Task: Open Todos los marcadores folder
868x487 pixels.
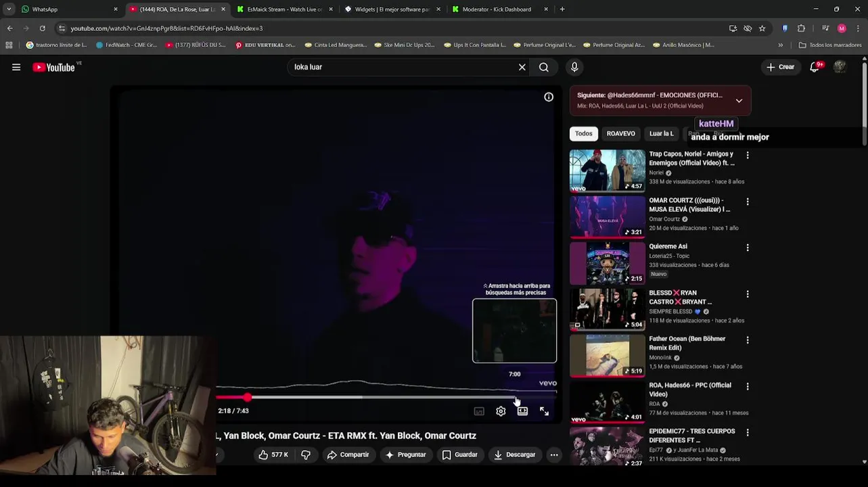Action: pos(830,45)
